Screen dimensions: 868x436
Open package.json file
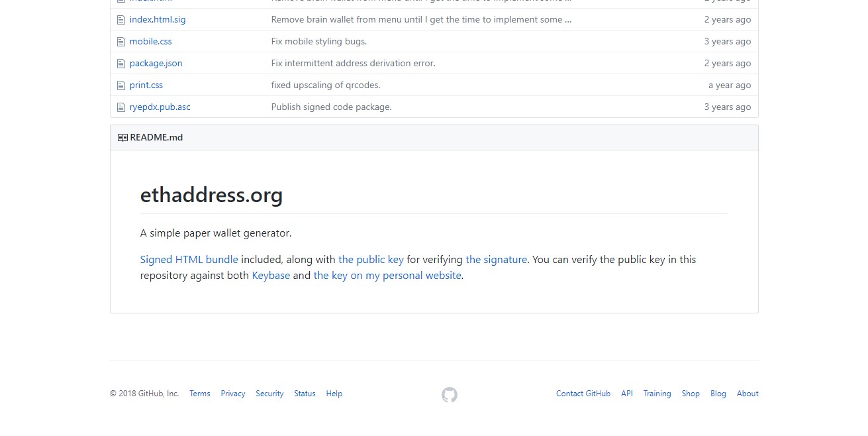pyautogui.click(x=156, y=64)
